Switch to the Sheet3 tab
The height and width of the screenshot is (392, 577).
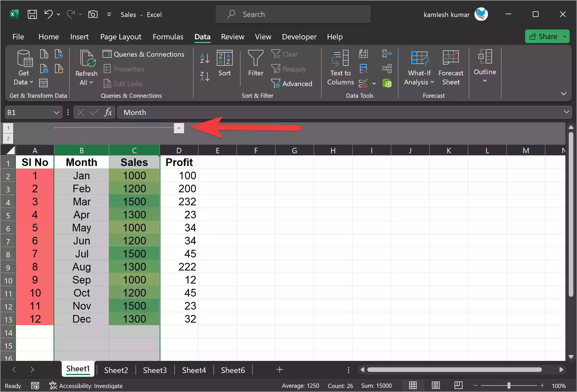click(155, 370)
